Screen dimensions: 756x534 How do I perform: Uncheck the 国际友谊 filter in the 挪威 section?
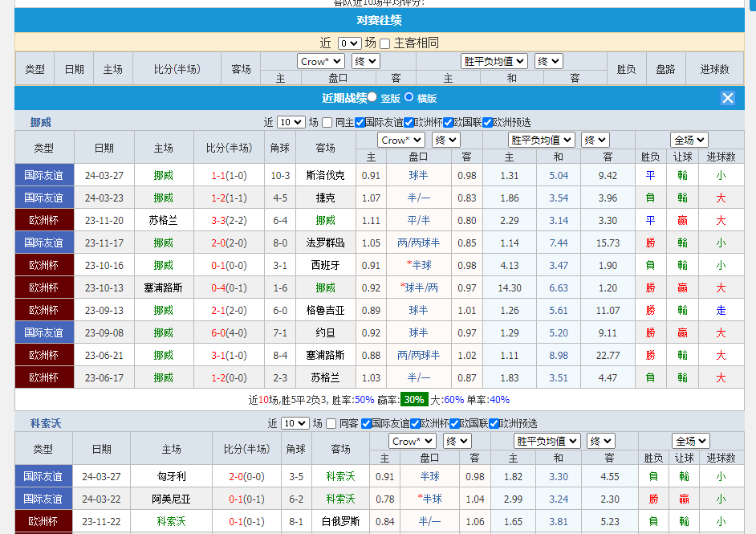coord(360,122)
